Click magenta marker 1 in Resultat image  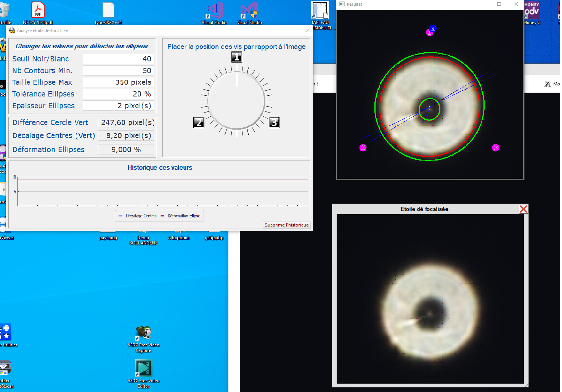[429, 33]
